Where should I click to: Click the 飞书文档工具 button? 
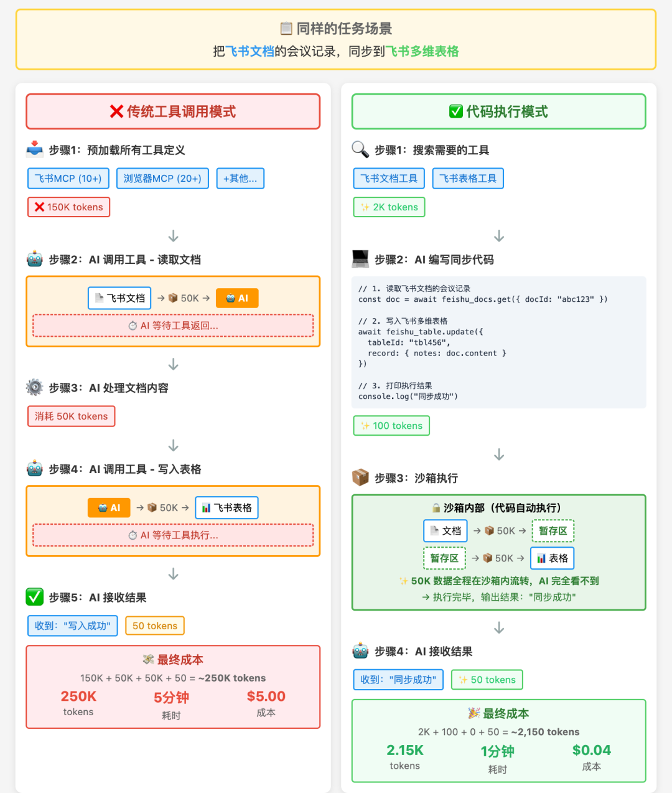[x=388, y=178]
